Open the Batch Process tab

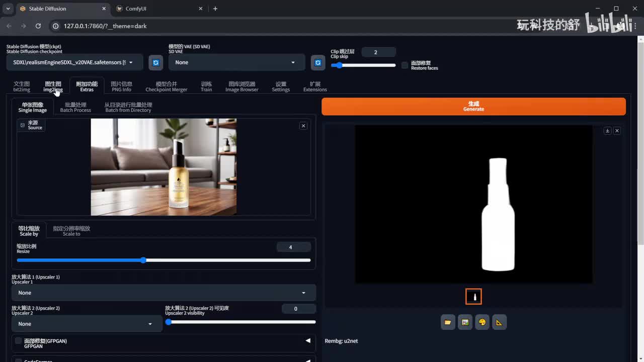coord(75,107)
